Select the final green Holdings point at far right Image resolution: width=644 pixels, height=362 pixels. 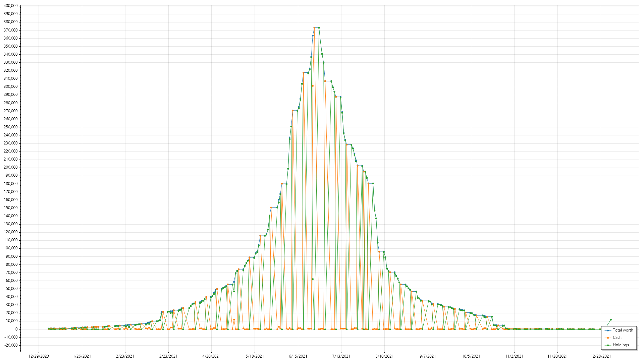click(610, 320)
